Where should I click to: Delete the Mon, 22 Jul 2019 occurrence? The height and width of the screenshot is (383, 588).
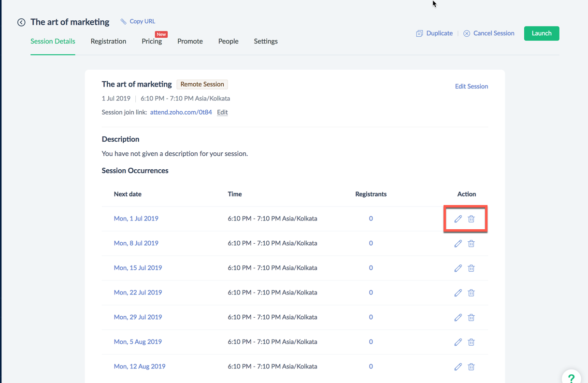coord(471,293)
